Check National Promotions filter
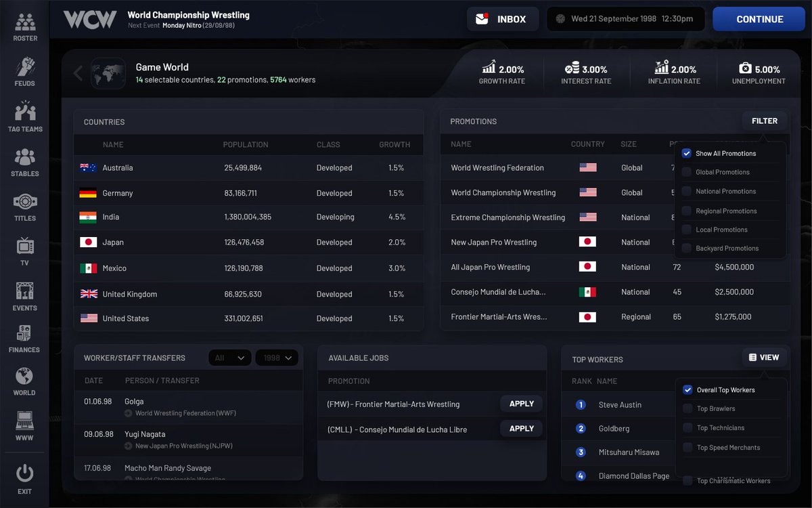 [x=687, y=191]
